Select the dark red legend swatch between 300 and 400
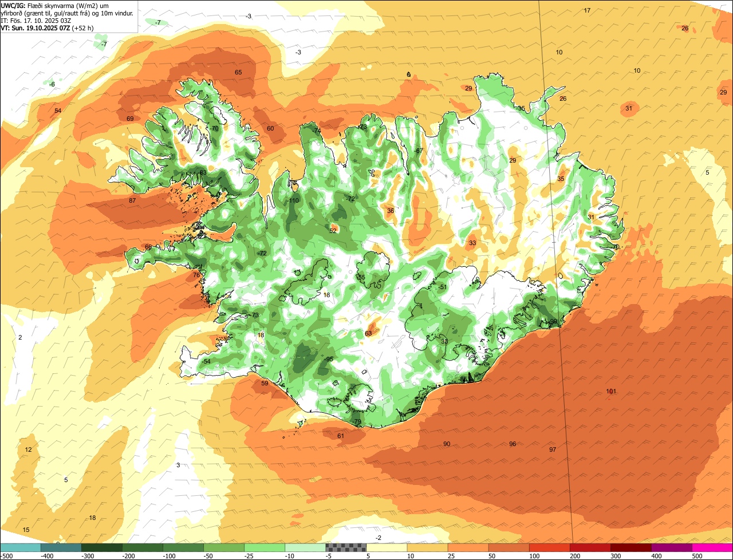This screenshot has width=733, height=560. click(631, 547)
